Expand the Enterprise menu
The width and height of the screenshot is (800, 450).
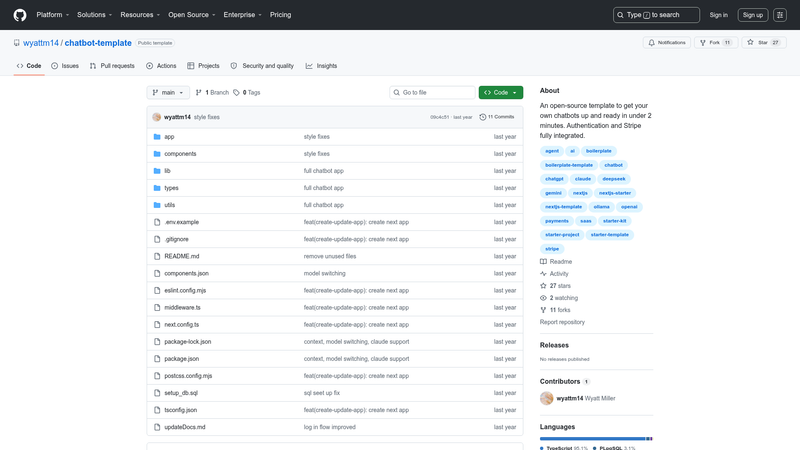(242, 15)
